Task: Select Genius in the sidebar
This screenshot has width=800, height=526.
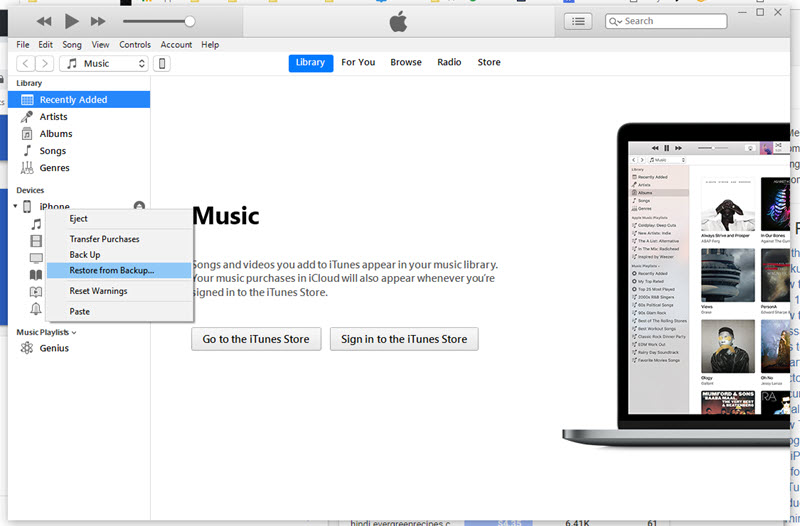Action: click(79, 348)
